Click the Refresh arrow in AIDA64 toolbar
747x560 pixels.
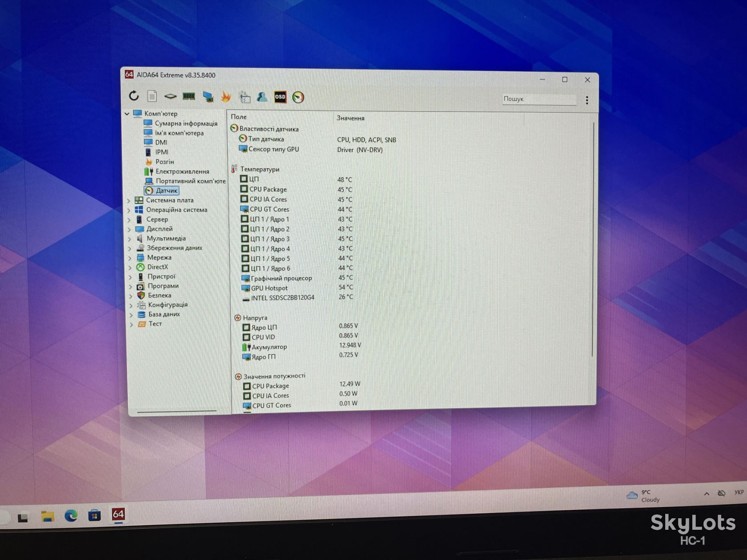pyautogui.click(x=134, y=96)
